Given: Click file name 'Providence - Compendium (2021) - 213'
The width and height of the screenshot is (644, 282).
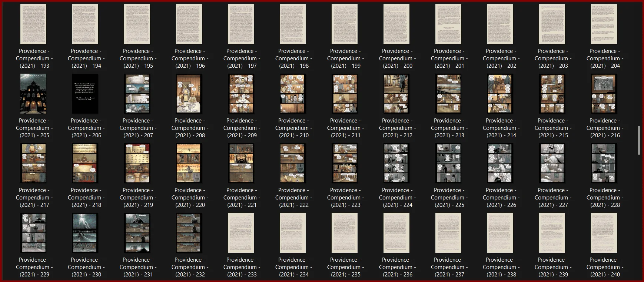Looking at the screenshot, I should 449,128.
